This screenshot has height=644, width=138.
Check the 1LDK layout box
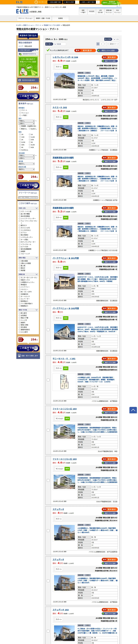[x=30, y=137]
